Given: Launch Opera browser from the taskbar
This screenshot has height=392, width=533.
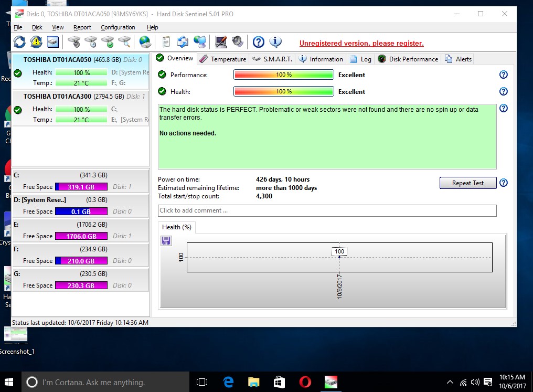Looking at the screenshot, I should point(305,382).
